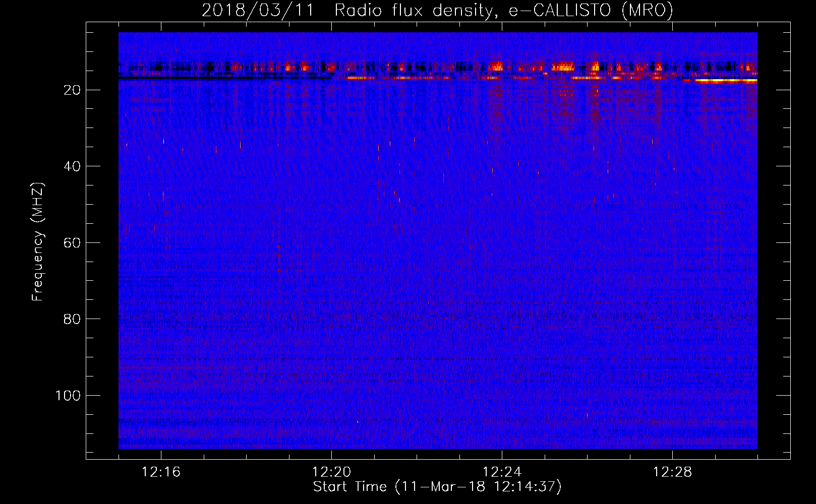Select the 'Frequency (MHZ)' y-axis label

[38, 242]
